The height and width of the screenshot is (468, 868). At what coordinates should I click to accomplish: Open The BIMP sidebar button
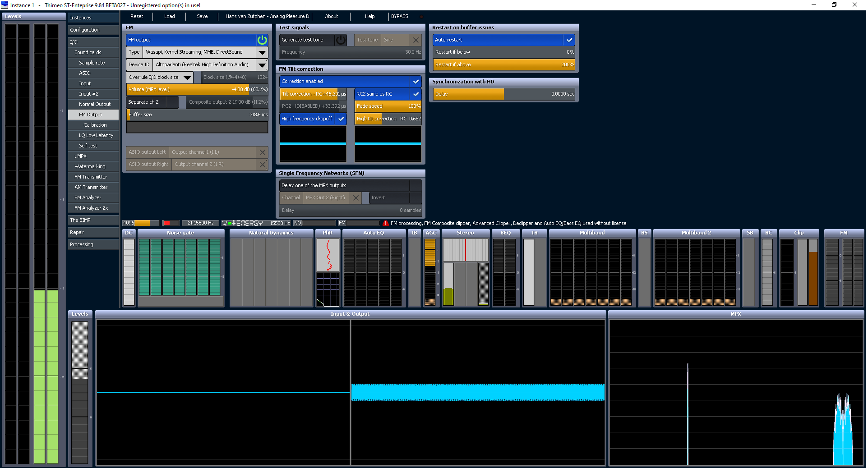point(93,220)
